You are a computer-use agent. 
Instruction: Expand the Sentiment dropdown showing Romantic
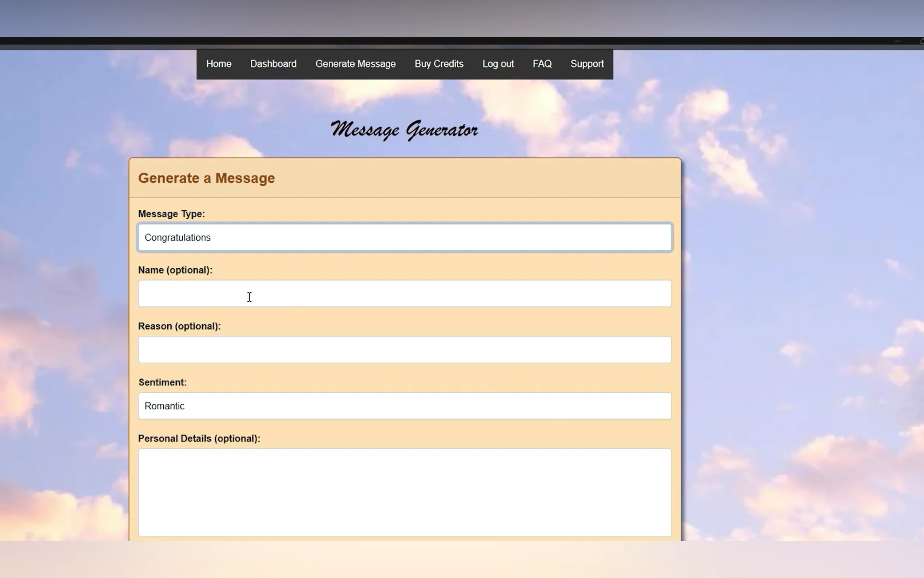(x=404, y=405)
